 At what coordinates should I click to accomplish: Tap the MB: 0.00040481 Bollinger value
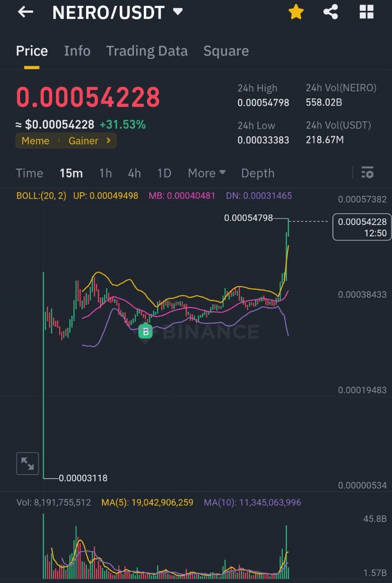(182, 196)
